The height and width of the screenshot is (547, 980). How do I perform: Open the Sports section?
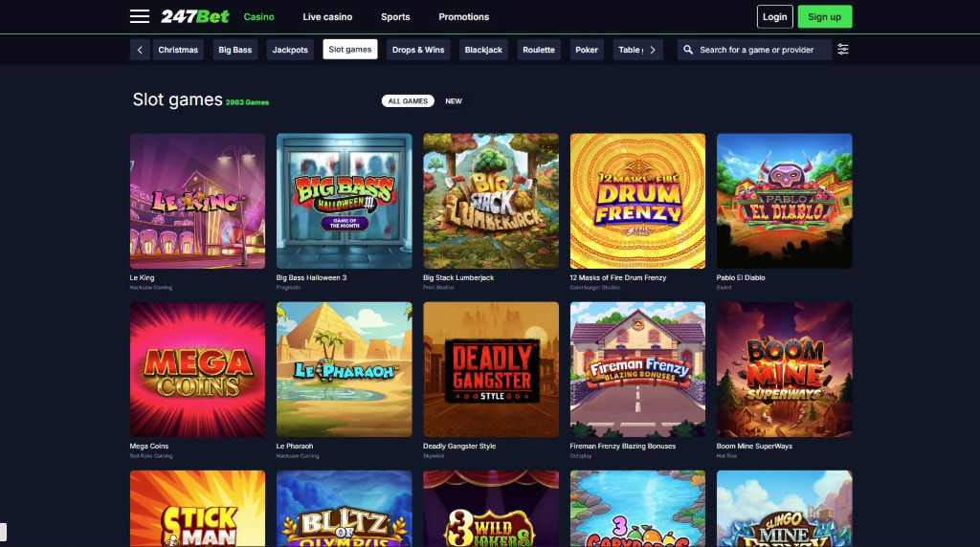click(x=395, y=17)
